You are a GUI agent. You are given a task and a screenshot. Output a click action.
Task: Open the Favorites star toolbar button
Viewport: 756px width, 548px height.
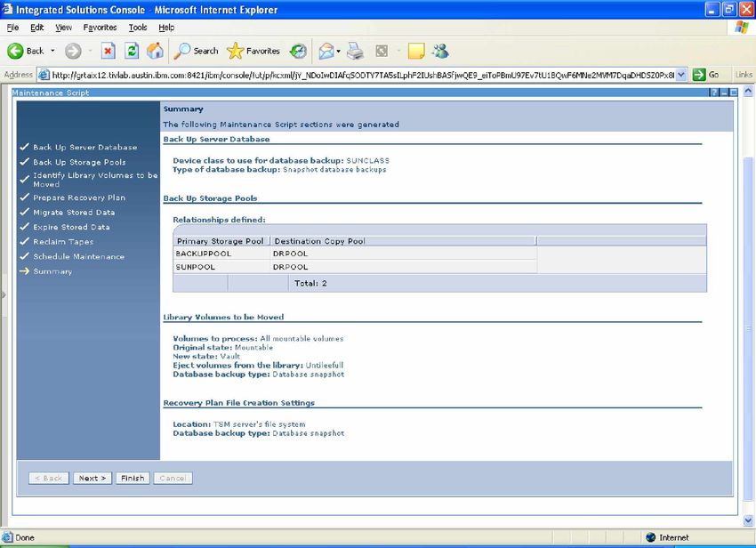(253, 51)
